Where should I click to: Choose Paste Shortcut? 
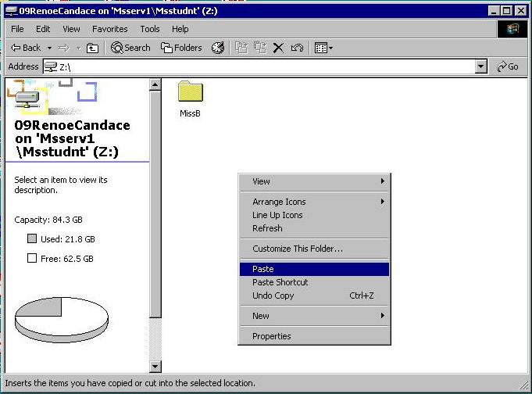(315, 282)
